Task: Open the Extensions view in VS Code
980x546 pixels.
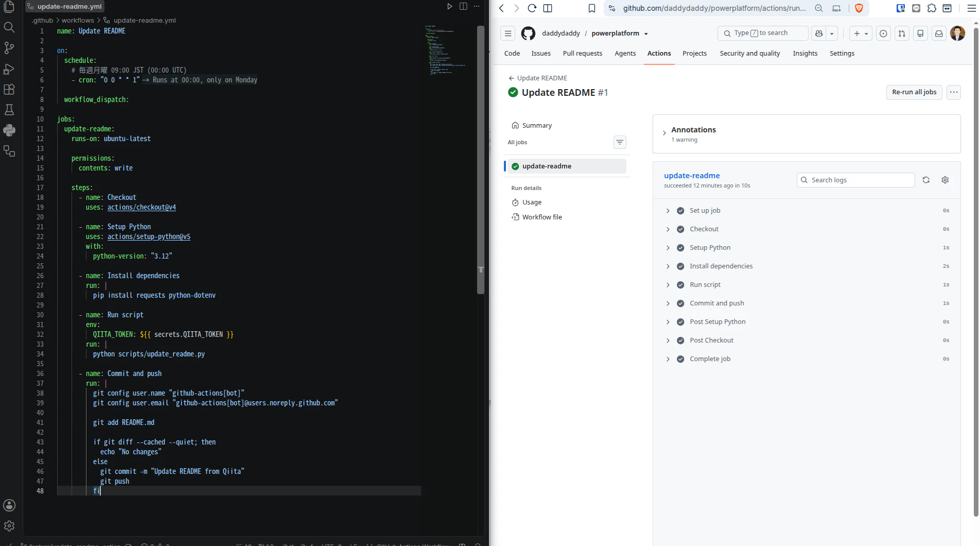Action: pyautogui.click(x=9, y=89)
